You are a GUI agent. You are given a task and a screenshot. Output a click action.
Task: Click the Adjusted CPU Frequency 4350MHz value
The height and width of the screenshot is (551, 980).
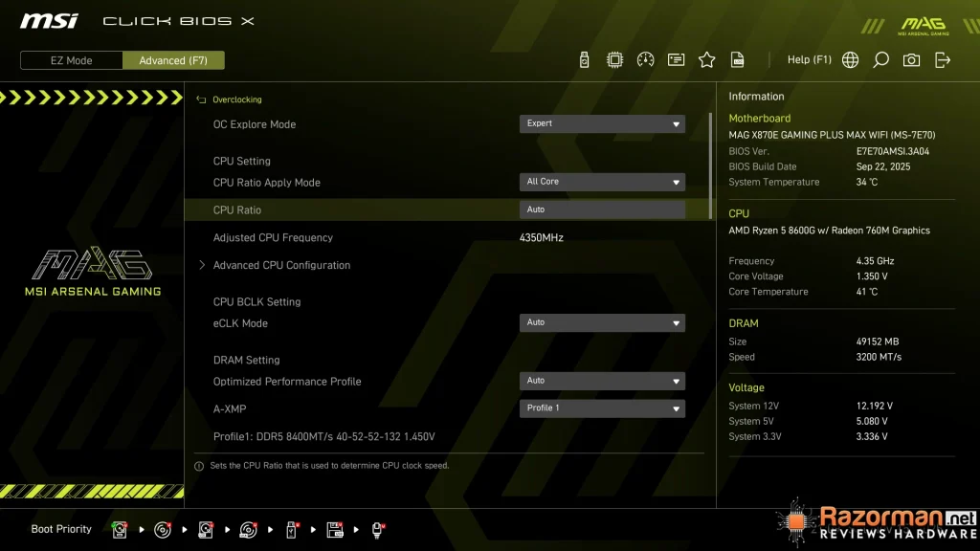(x=542, y=237)
